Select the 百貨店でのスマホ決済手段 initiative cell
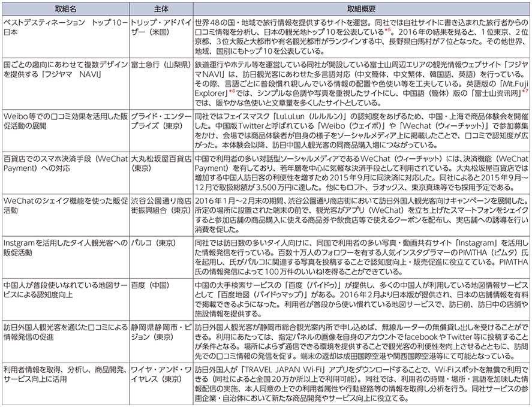532x407 pixels. click(65, 173)
